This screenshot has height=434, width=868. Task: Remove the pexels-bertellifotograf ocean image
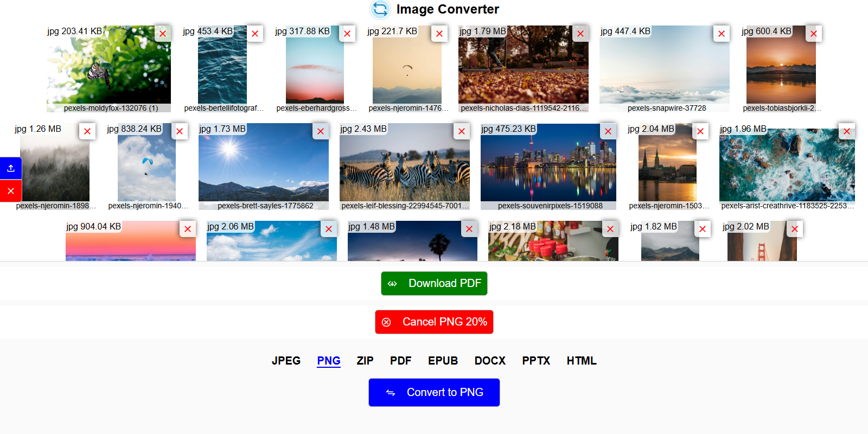(x=255, y=34)
